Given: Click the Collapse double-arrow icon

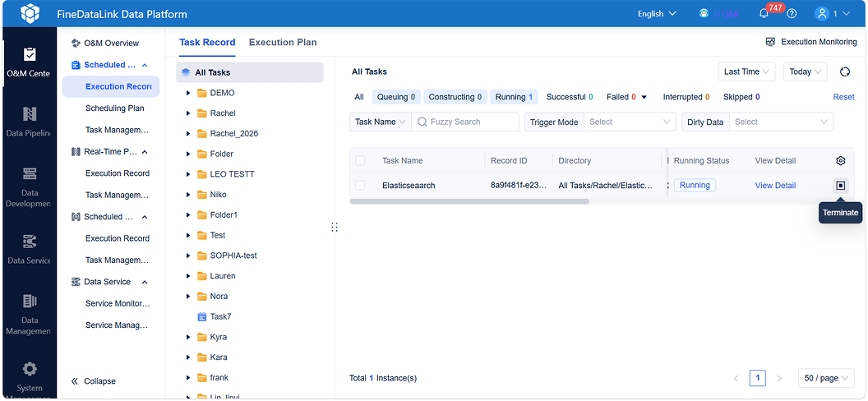Looking at the screenshot, I should [x=75, y=381].
